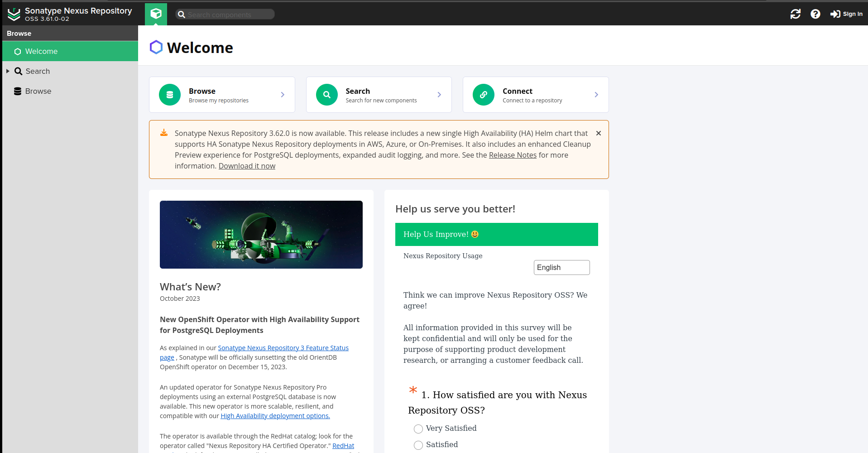
Task: Click the chevron on the Connect card
Action: (596, 95)
